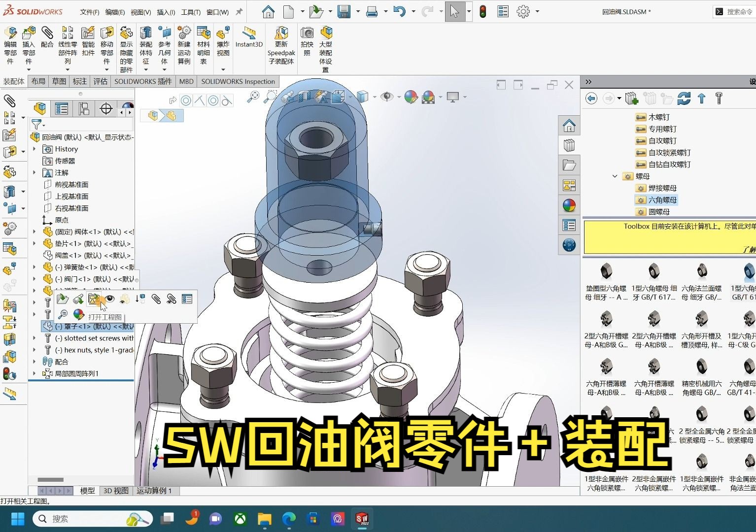The image size is (756, 532).
Task: Switch to the 评估 ribbon tab
Action: [x=101, y=81]
